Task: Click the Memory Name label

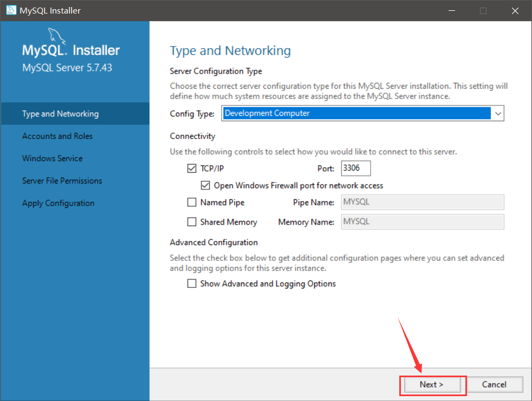Action: 306,222
